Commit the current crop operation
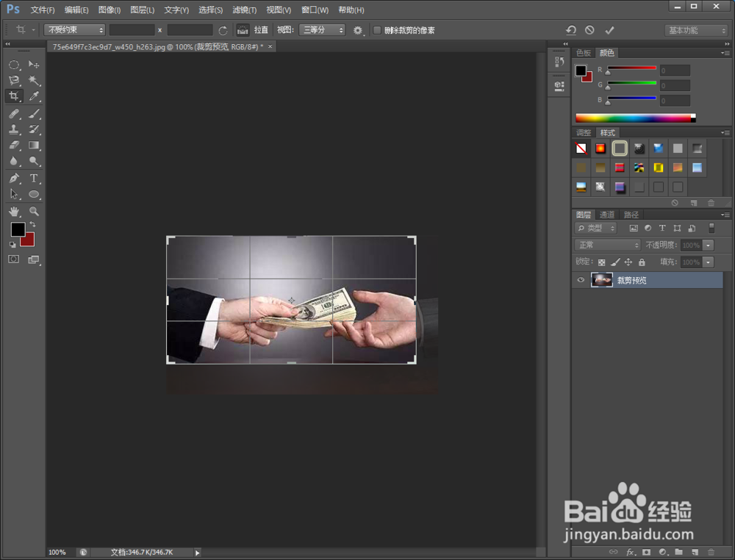This screenshot has width=735, height=560. click(609, 30)
